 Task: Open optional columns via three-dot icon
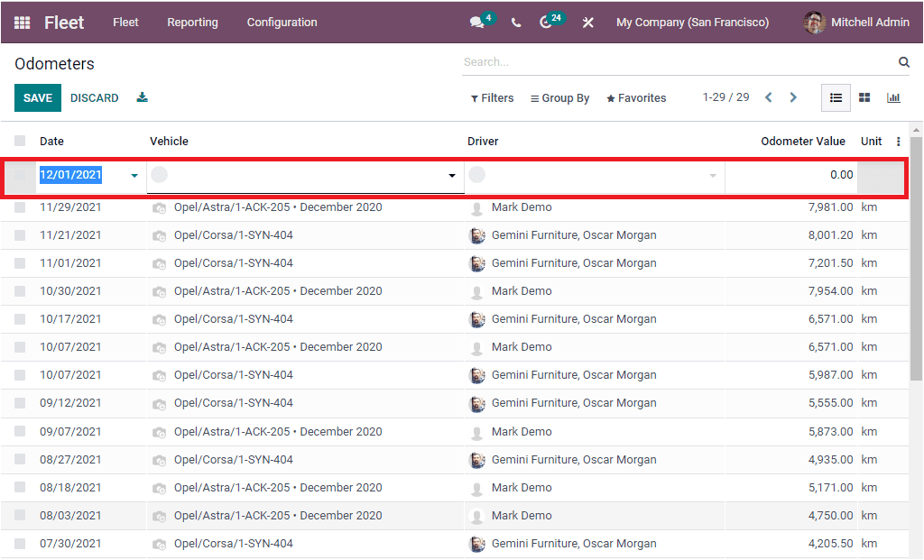[898, 141]
